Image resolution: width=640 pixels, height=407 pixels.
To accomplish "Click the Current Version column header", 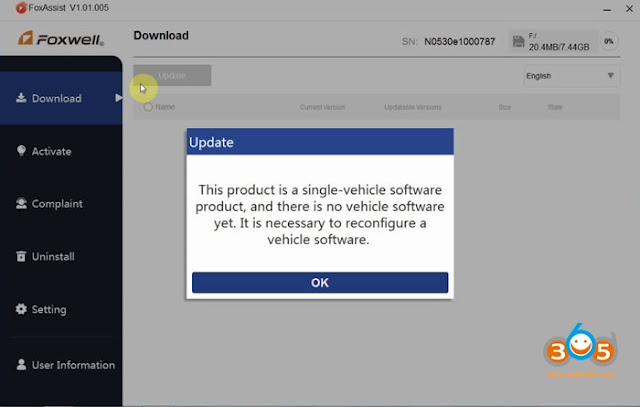I will pos(322,107).
